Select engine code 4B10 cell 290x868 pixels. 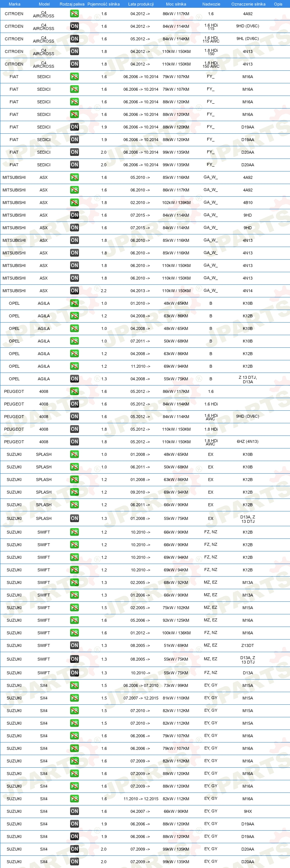(x=248, y=203)
